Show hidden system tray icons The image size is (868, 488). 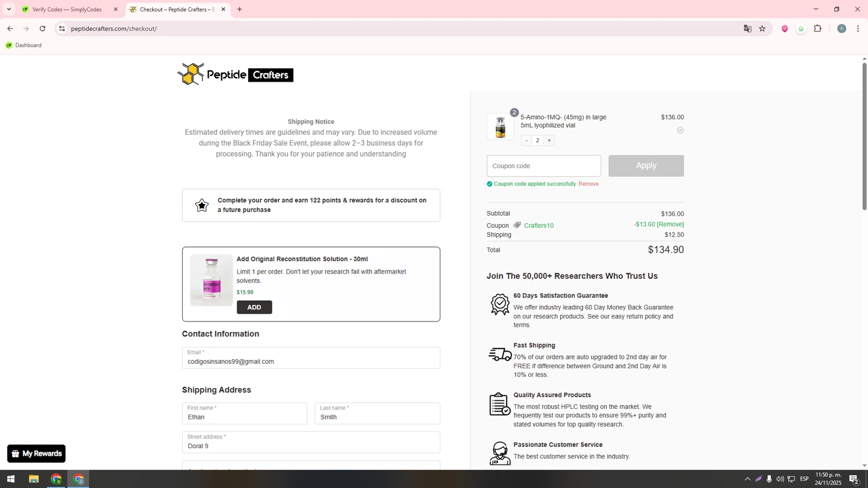point(748,479)
